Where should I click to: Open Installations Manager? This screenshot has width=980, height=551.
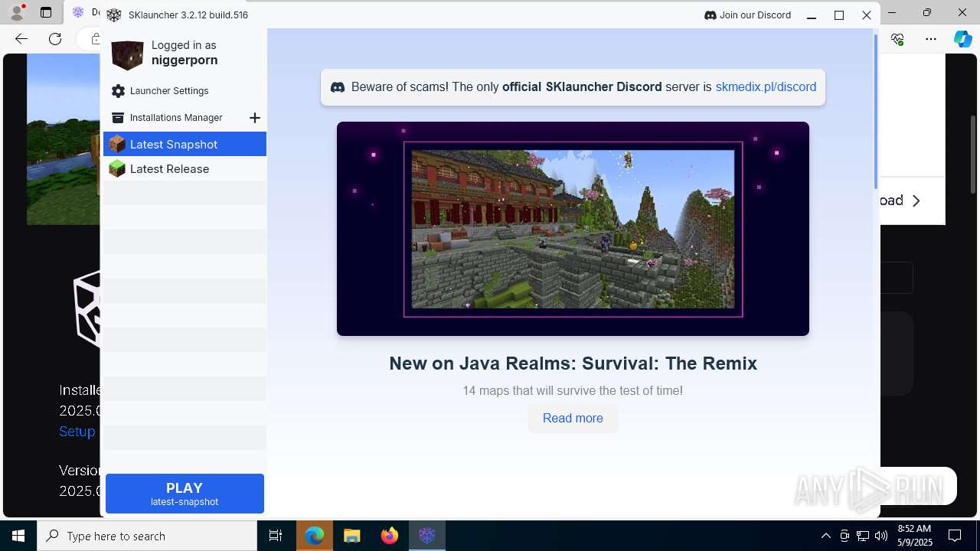pos(176,118)
